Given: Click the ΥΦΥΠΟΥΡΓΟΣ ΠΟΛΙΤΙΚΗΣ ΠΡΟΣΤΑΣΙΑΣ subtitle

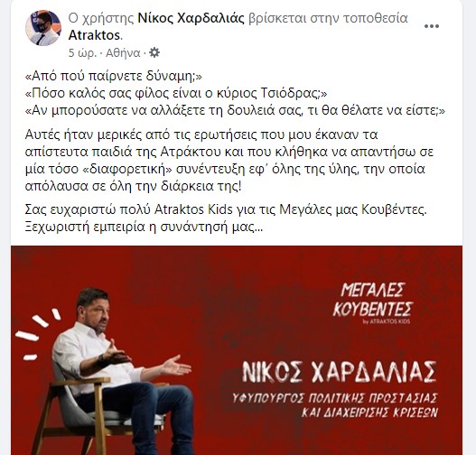Looking at the screenshot, I should pyautogui.click(x=335, y=398).
